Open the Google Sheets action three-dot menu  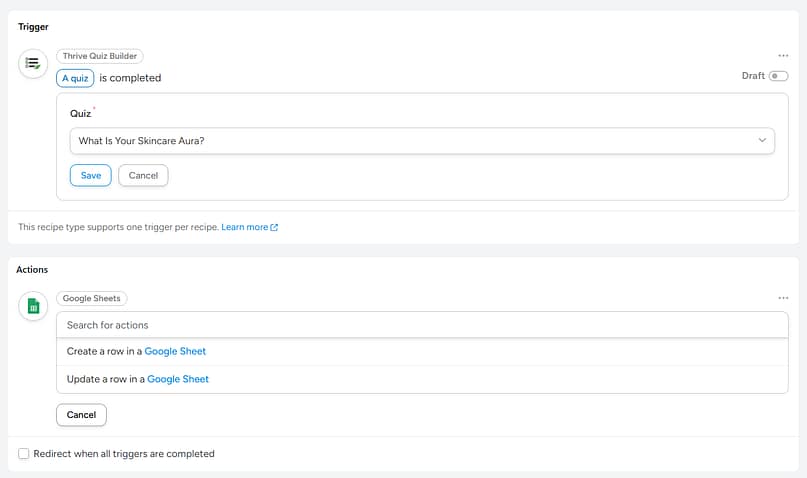(x=783, y=298)
